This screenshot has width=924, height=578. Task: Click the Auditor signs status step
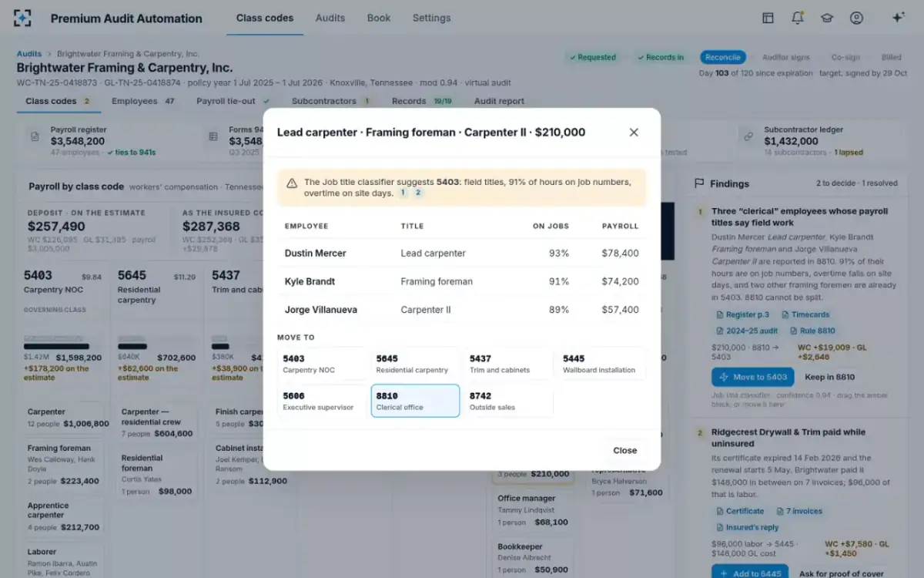coord(785,57)
